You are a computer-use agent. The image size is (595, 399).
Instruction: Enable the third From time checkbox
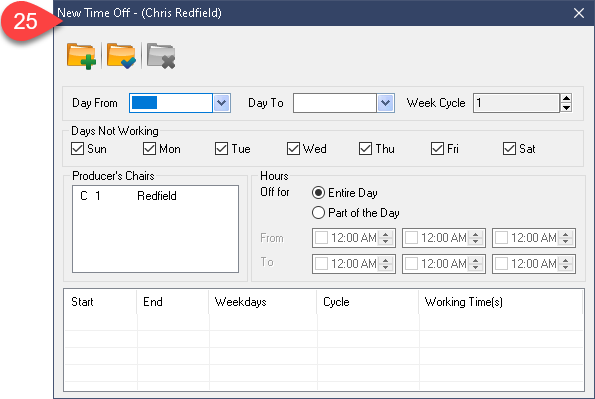point(501,238)
